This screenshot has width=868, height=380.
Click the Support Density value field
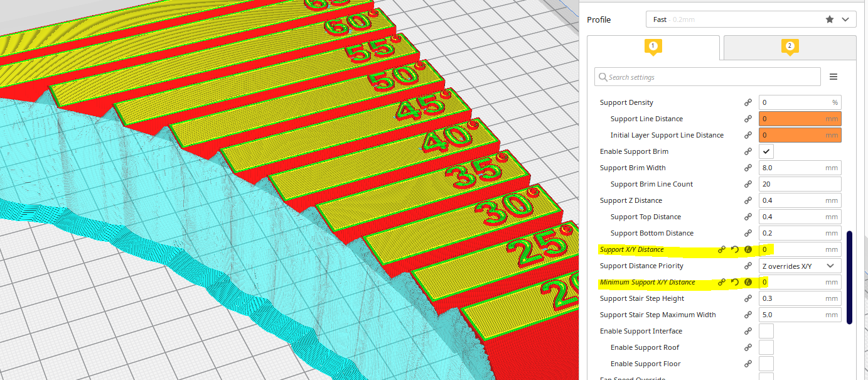(800, 102)
